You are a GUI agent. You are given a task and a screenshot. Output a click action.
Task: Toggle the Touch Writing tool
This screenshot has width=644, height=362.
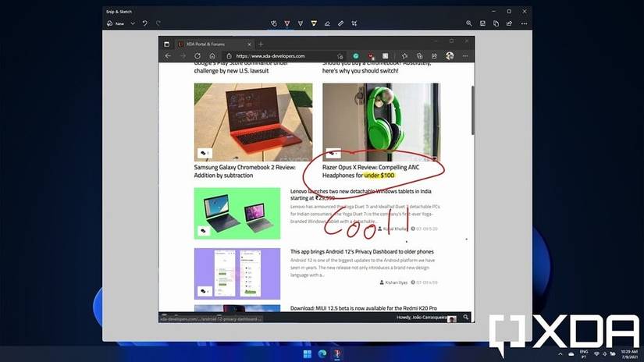tap(274, 23)
